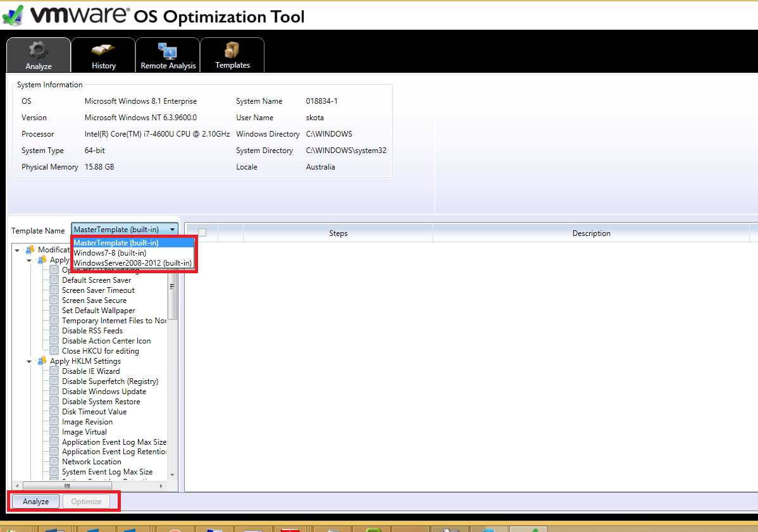Click the VMware green checkmark logo
The width and height of the screenshot is (758, 532).
[13, 15]
